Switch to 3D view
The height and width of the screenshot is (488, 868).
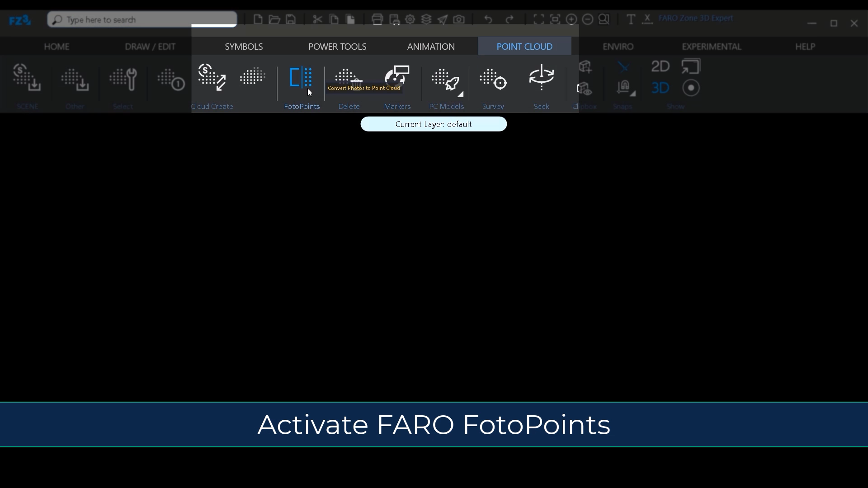tap(660, 88)
